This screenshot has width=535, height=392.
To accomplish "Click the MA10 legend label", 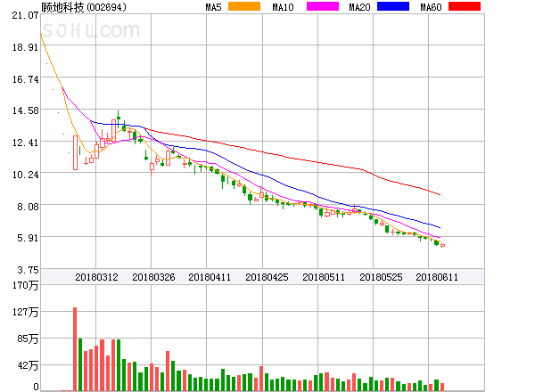I will pyautogui.click(x=283, y=7).
